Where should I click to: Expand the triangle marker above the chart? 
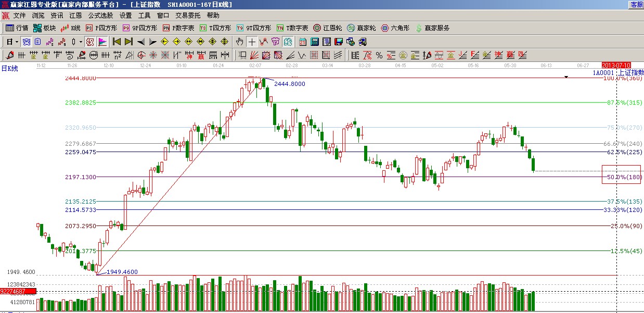coord(566,77)
